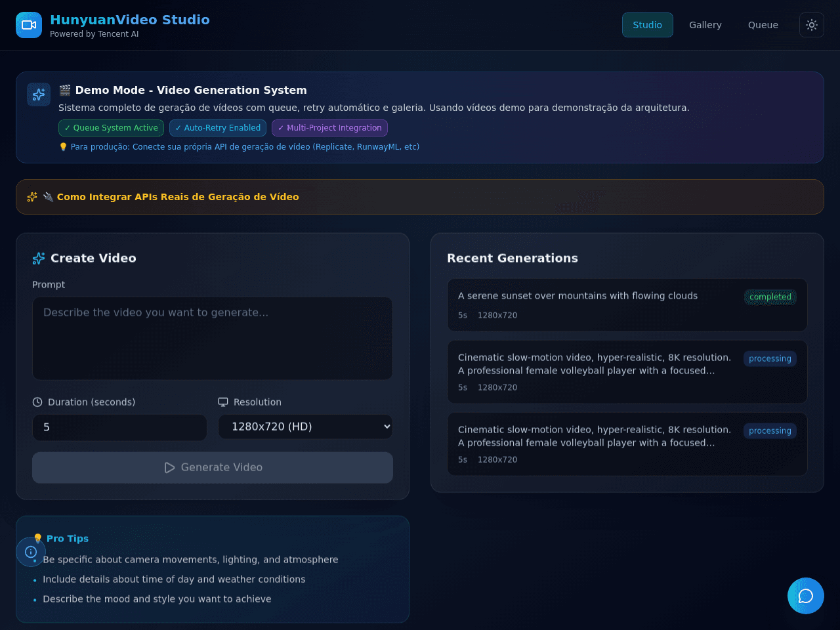Click the round info icon button
This screenshot has height=630, width=840.
pos(31,552)
